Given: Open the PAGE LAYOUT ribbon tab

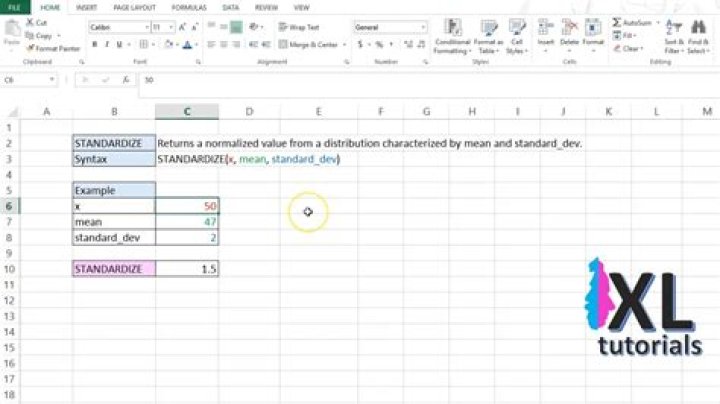Looking at the screenshot, I should pyautogui.click(x=133, y=7).
